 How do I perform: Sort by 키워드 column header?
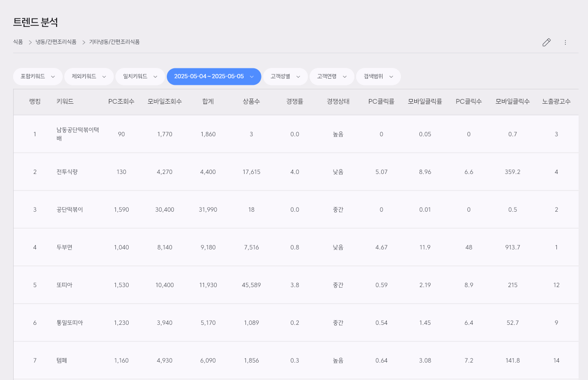click(65, 101)
